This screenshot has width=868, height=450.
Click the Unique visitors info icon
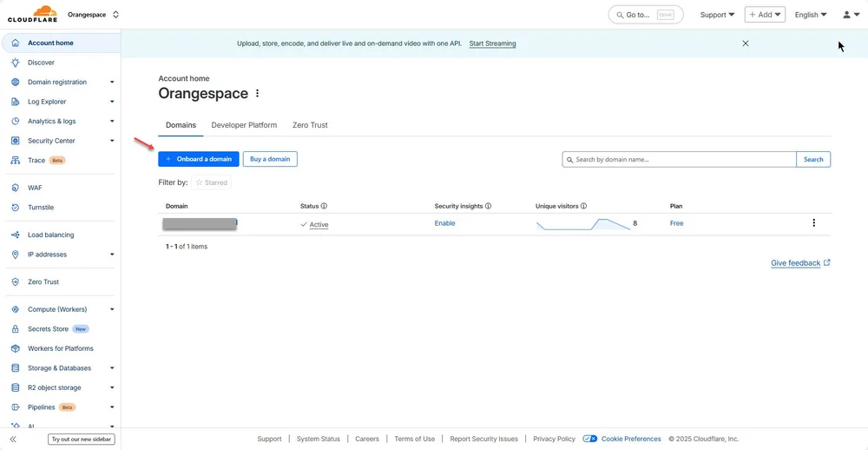584,206
